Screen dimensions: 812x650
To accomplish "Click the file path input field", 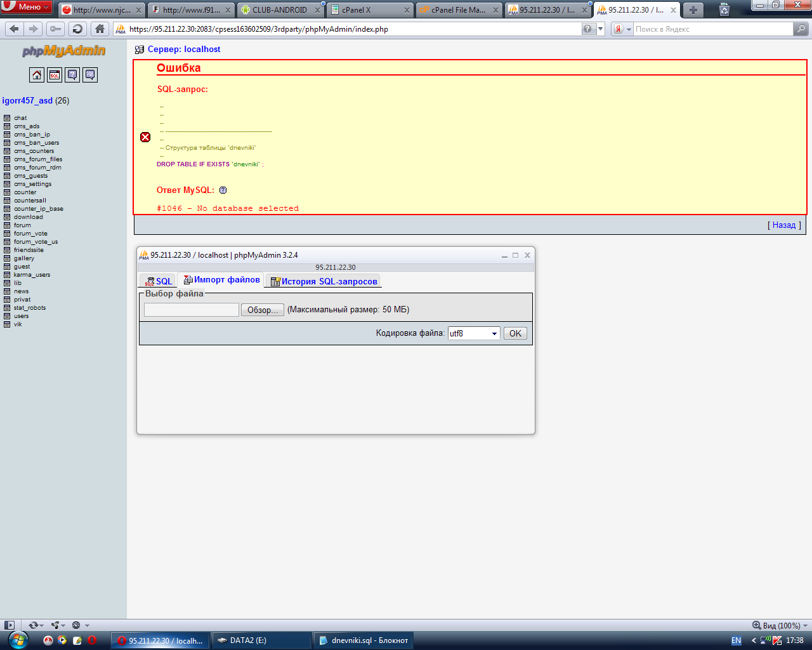I will (191, 310).
